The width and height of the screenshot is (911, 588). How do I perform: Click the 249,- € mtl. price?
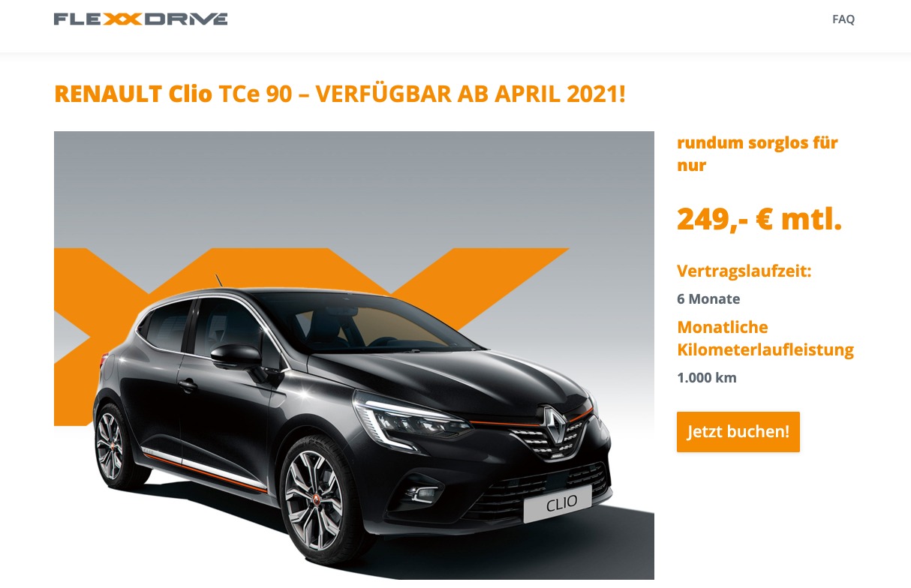tap(759, 219)
